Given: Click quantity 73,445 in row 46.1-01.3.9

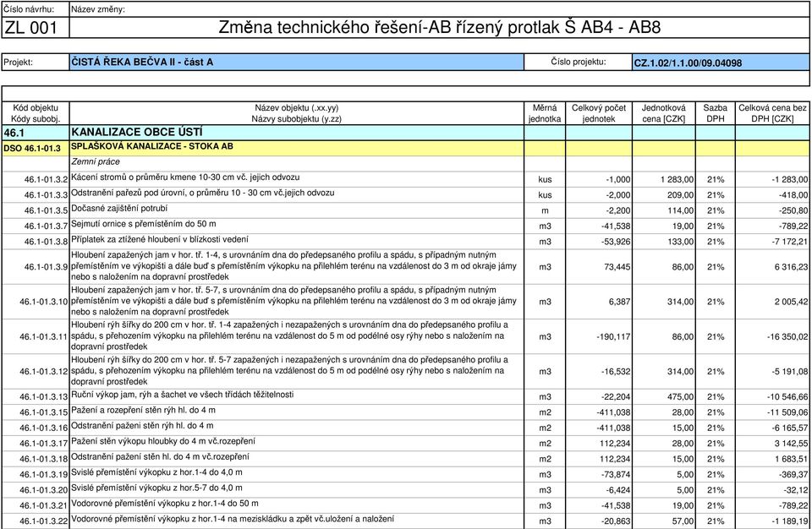Looking at the screenshot, I should 617,267.
